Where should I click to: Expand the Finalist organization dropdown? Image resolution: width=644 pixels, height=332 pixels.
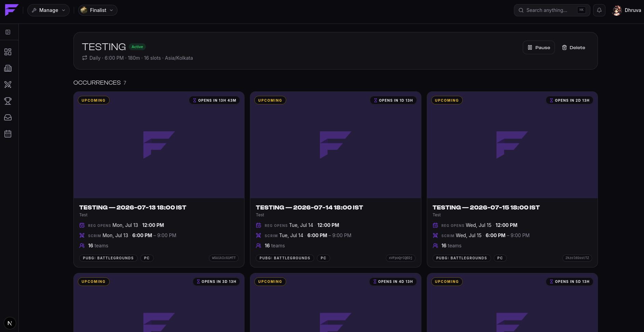[98, 10]
